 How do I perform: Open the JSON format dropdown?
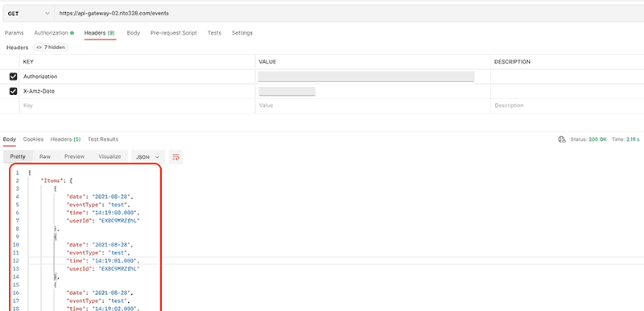tap(148, 157)
